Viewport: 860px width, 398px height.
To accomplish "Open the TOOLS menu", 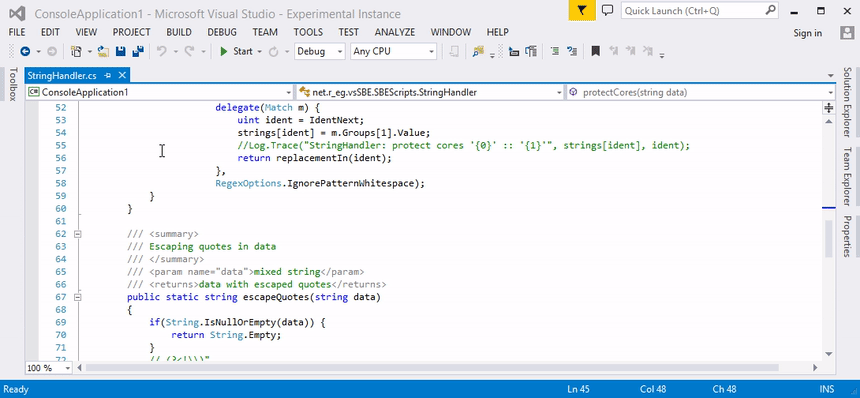I will pyautogui.click(x=308, y=32).
